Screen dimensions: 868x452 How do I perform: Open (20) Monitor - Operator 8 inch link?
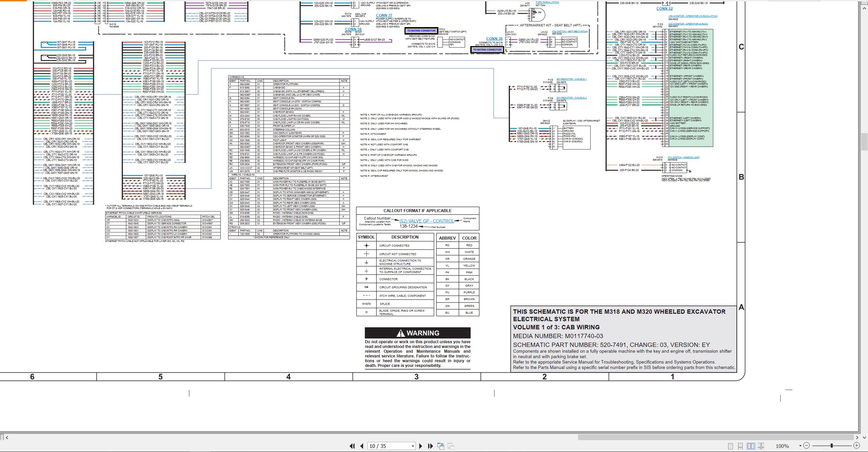688,24
